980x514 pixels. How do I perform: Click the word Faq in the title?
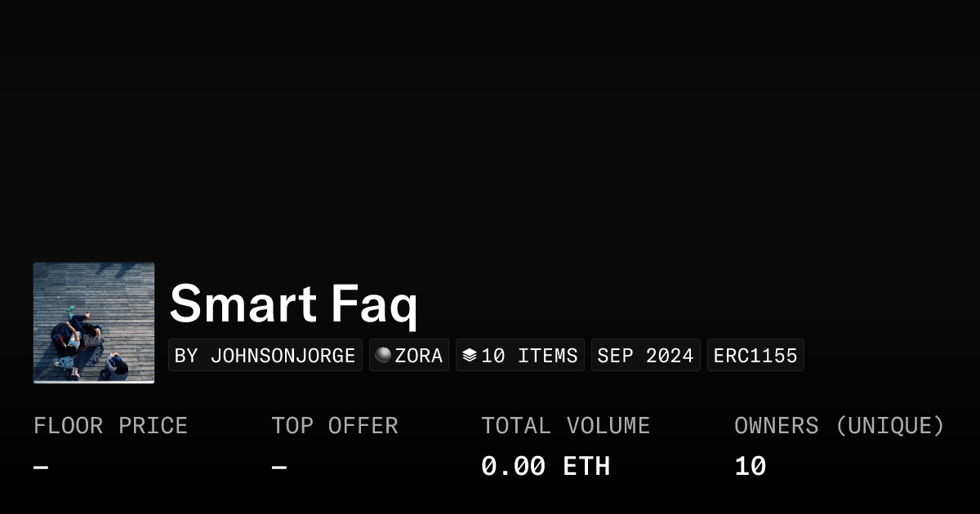374,304
